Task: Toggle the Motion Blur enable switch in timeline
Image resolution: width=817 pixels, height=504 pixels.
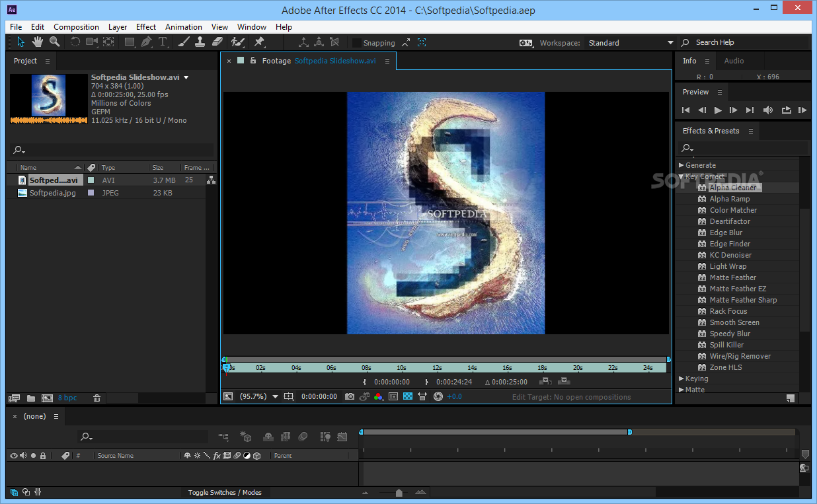Action: 303,437
